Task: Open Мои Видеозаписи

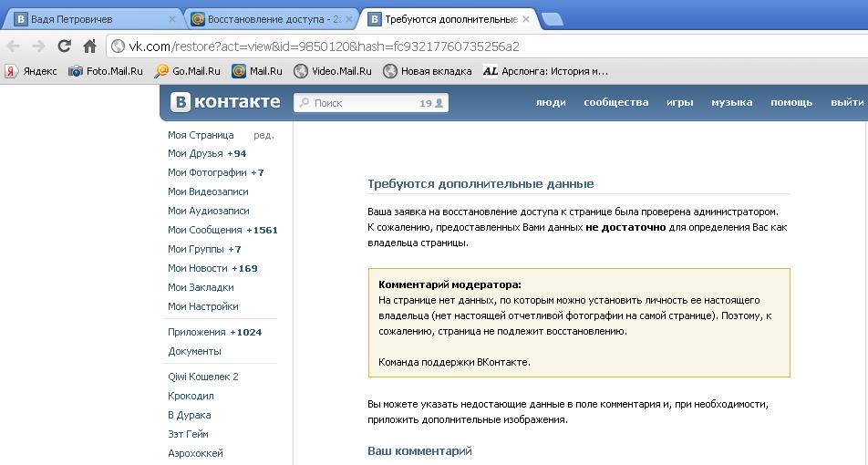Action: point(208,191)
